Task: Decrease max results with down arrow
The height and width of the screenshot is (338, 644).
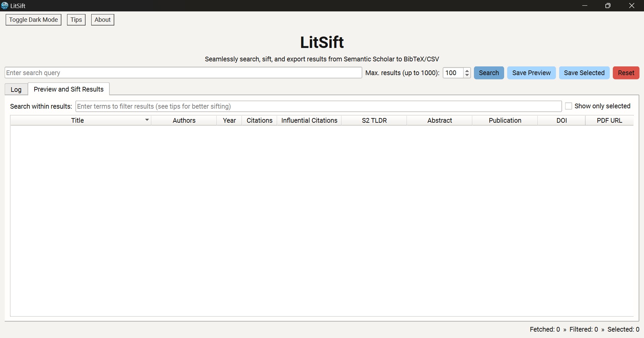Action: pos(467,75)
